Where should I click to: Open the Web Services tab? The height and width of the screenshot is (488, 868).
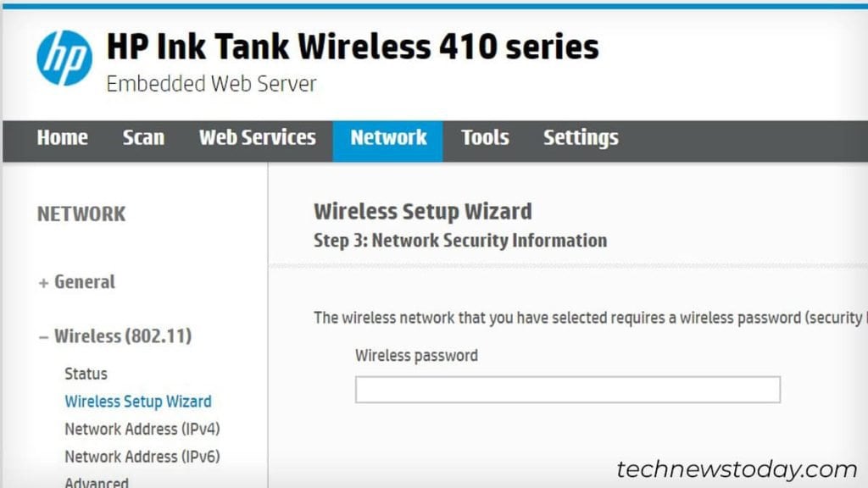[257, 138]
